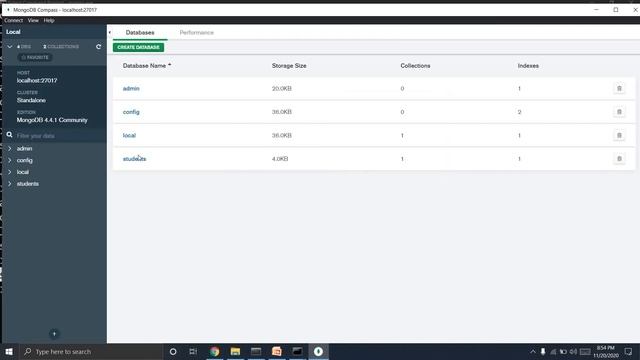The image size is (640, 360).
Task: Sort by Indexes column header
Action: [528, 66]
